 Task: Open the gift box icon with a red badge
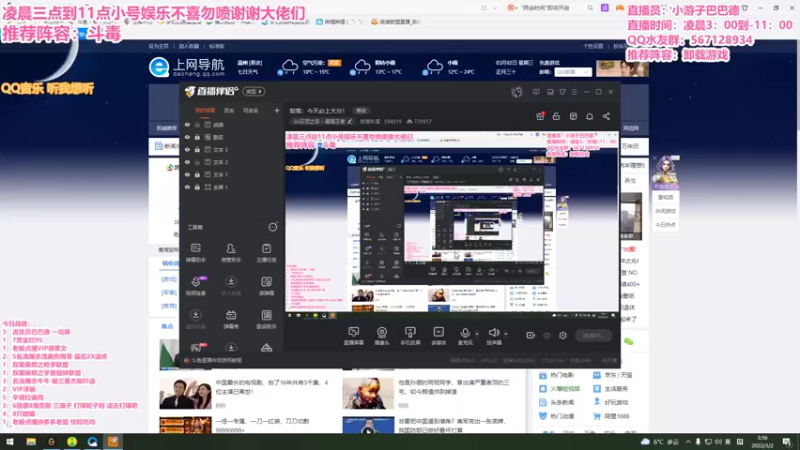pos(540,116)
